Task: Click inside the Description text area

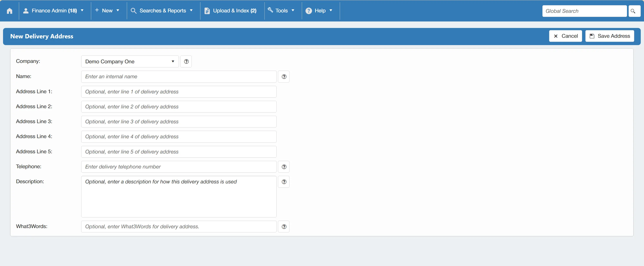Action: [x=179, y=197]
